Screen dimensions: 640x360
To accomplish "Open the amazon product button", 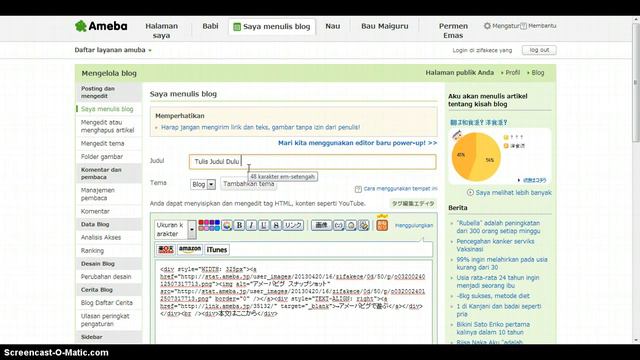I will pyautogui.click(x=190, y=249).
